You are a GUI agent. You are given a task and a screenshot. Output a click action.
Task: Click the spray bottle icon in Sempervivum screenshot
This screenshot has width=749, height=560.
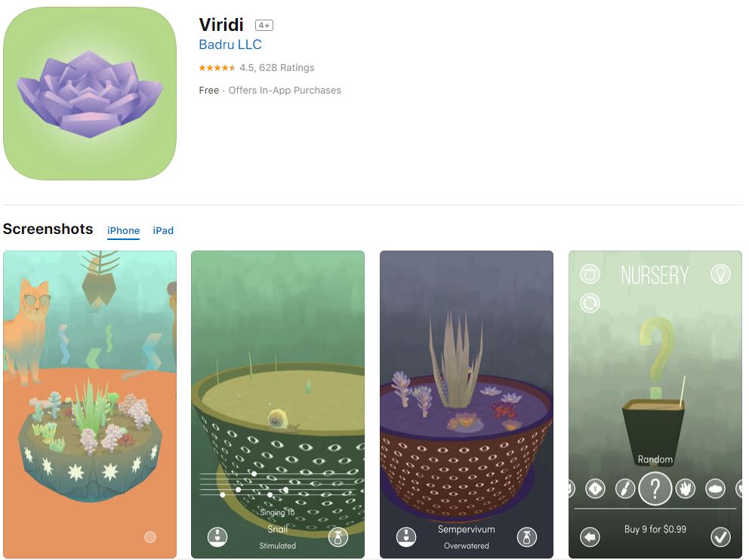tap(527, 537)
